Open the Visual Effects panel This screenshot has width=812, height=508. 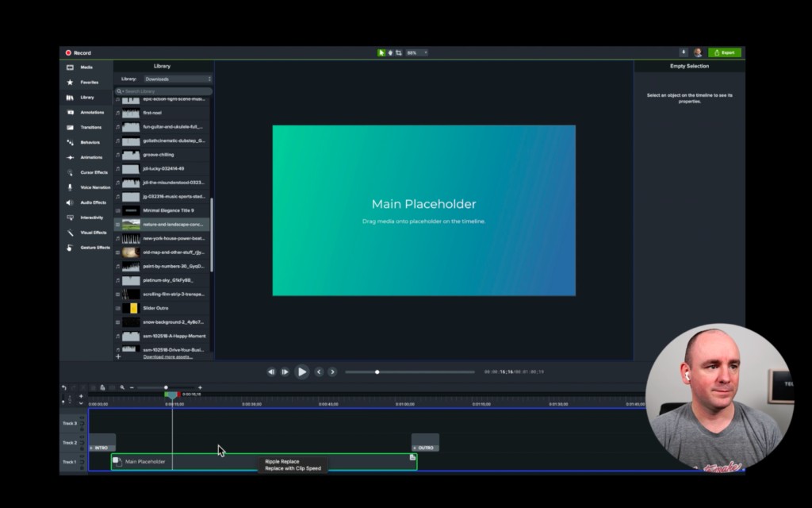89,232
